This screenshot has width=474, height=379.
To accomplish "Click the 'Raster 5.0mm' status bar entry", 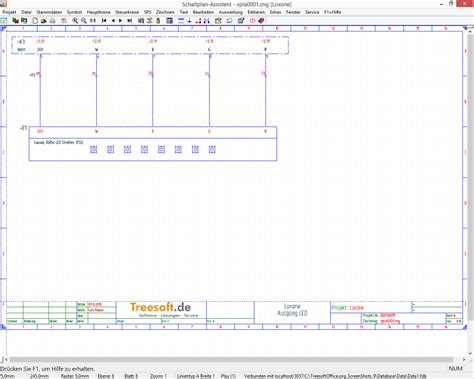I will click(75, 376).
